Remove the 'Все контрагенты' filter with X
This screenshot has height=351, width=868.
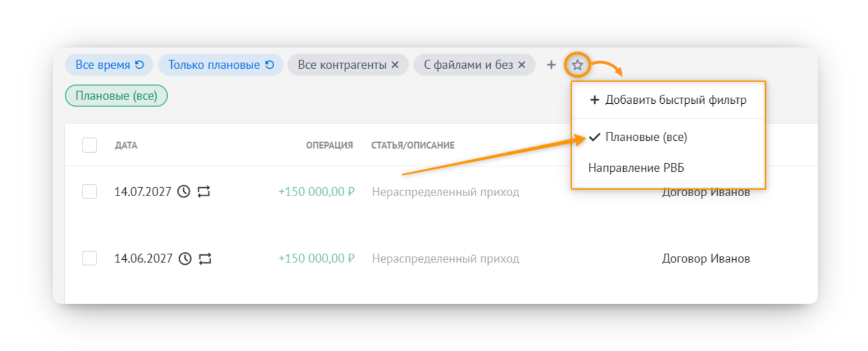pyautogui.click(x=395, y=65)
